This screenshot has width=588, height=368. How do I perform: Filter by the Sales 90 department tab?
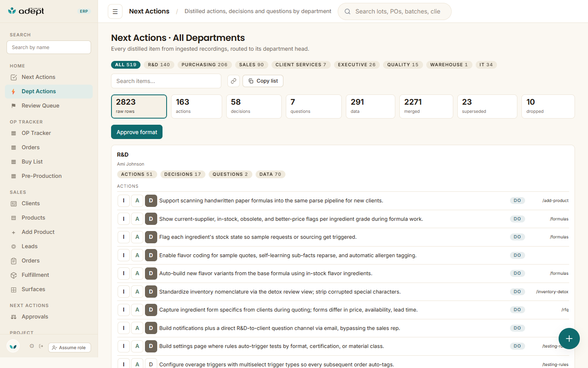click(x=252, y=65)
